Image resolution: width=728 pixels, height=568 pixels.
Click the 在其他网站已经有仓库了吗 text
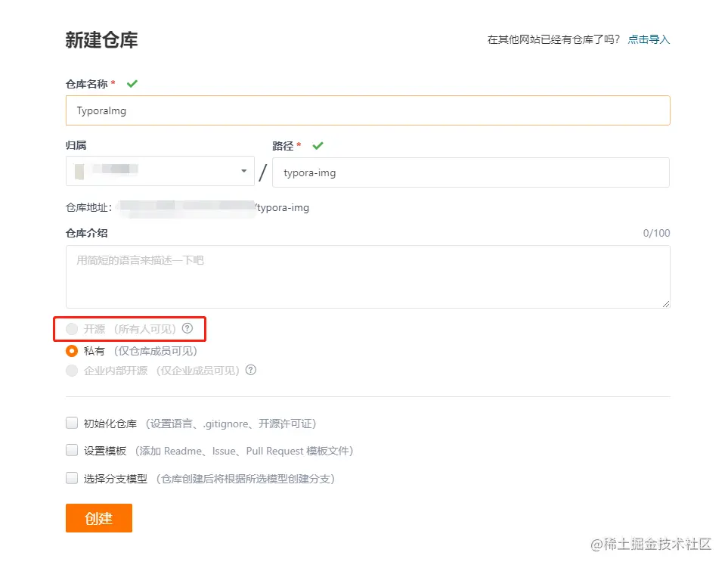(553, 39)
